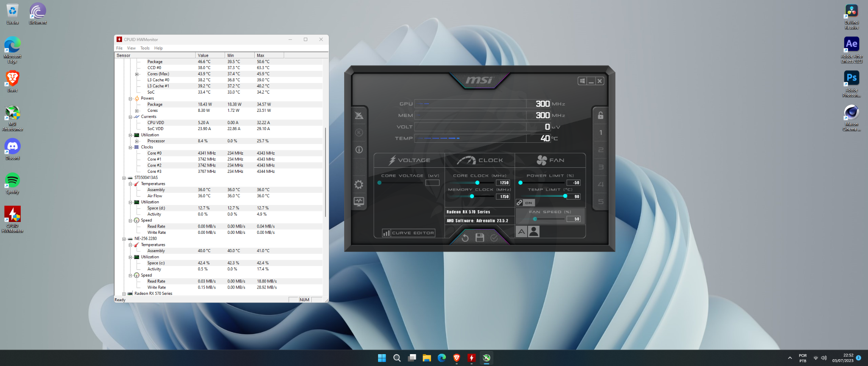Image resolution: width=868 pixels, height=366 pixels.
Task: Show Afterburner information panel
Action: pos(359,150)
